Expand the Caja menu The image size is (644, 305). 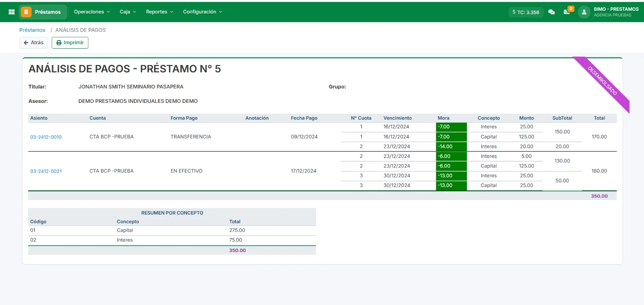(128, 12)
